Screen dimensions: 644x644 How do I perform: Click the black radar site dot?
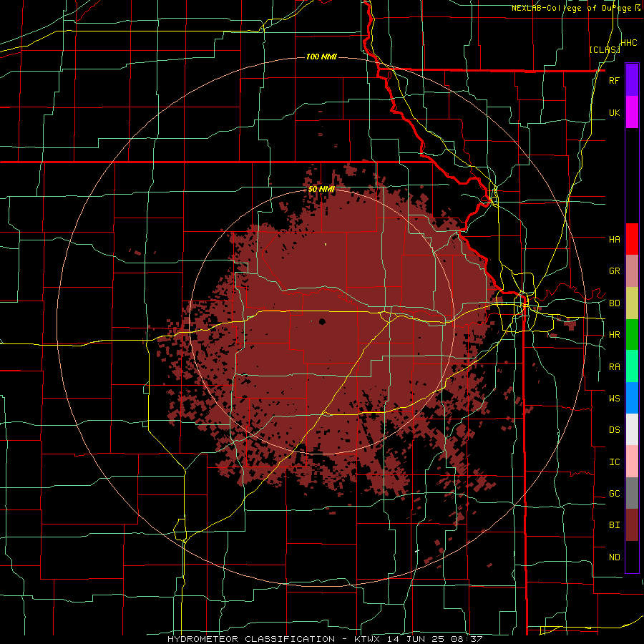[x=322, y=321]
